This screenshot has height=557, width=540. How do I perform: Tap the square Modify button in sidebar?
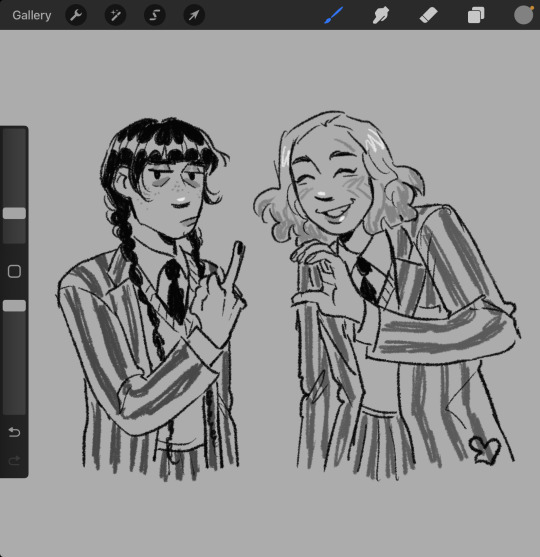pyautogui.click(x=14, y=271)
